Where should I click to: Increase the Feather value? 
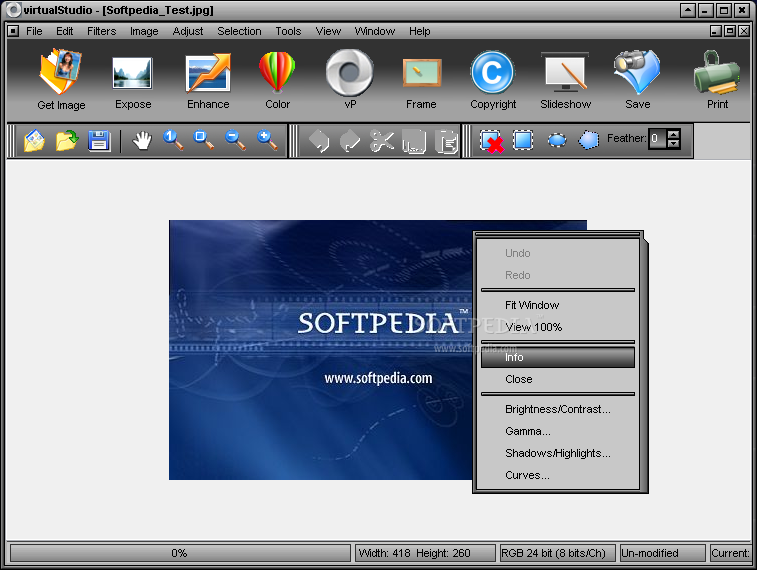(673, 134)
